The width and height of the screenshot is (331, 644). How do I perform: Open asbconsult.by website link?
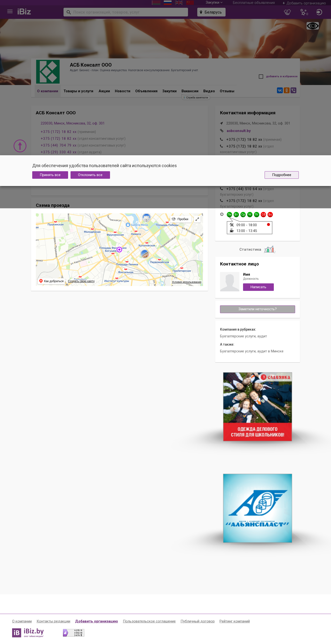[x=238, y=131]
